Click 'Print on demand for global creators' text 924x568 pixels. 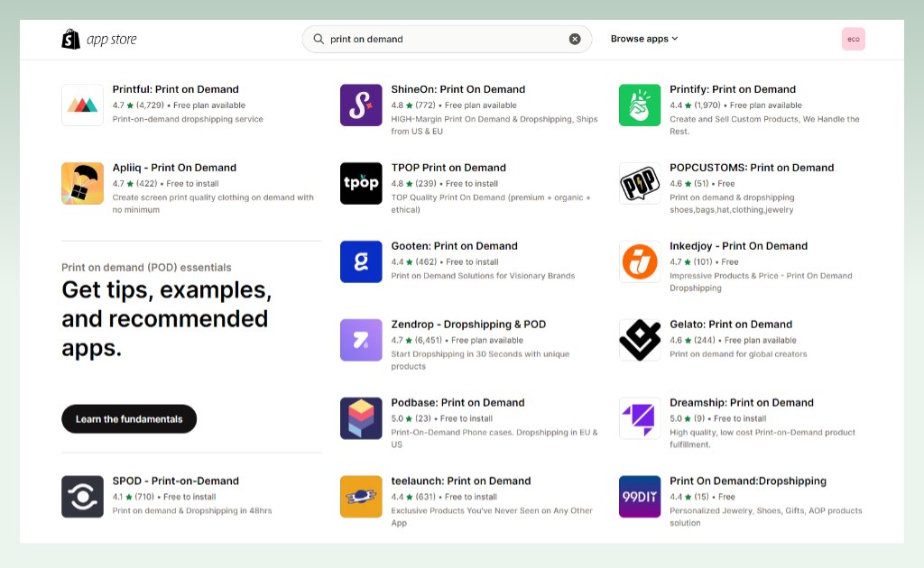pyautogui.click(x=738, y=353)
